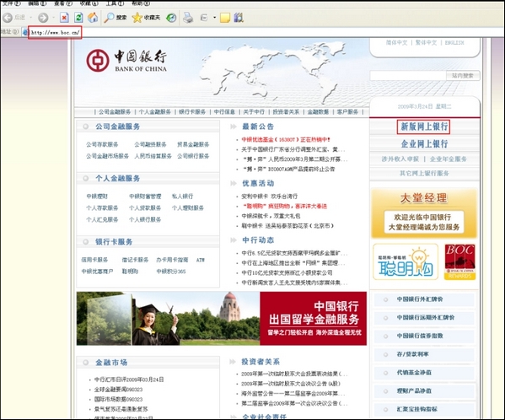Image resolution: width=505 pixels, height=420 pixels.
Task: Open 私人银行 link
Action: pos(182,197)
